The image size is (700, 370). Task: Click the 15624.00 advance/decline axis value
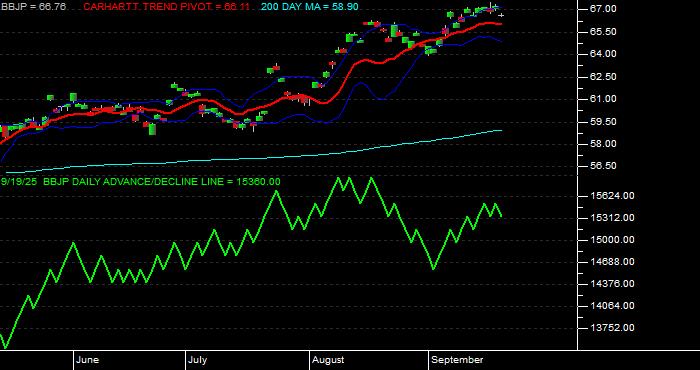click(x=612, y=195)
